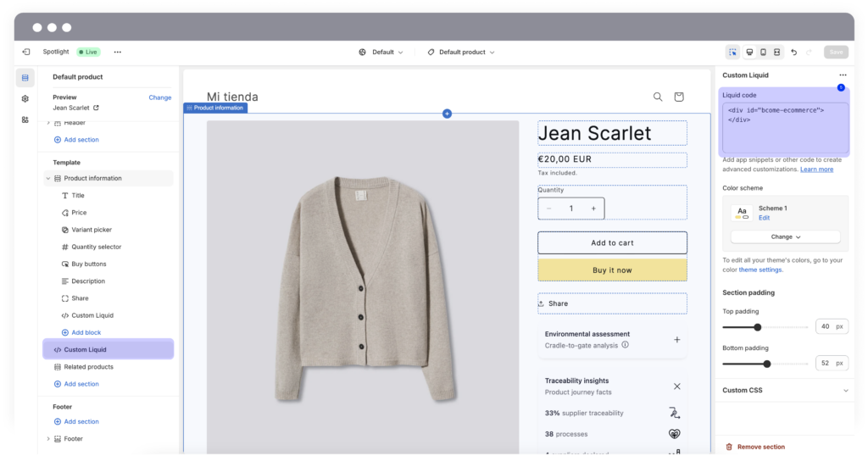The width and height of the screenshot is (868, 456).
Task: Click Environmental assessment info icon
Action: pos(625,345)
